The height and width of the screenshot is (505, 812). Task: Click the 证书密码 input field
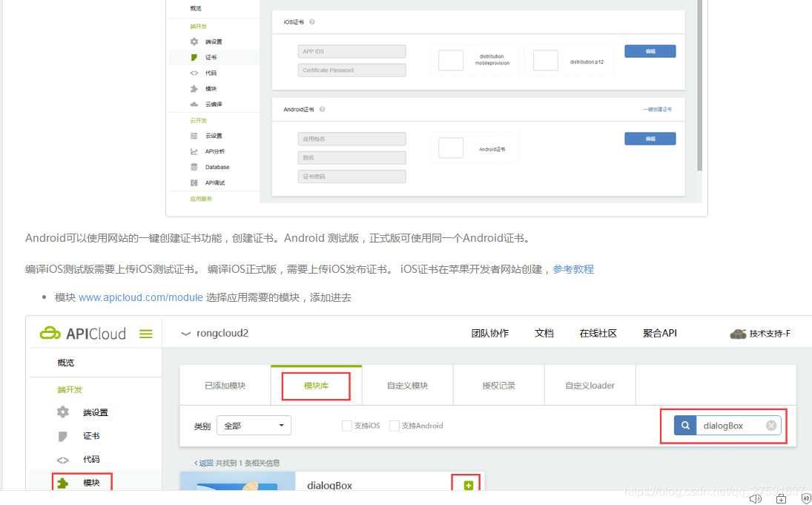point(351,176)
